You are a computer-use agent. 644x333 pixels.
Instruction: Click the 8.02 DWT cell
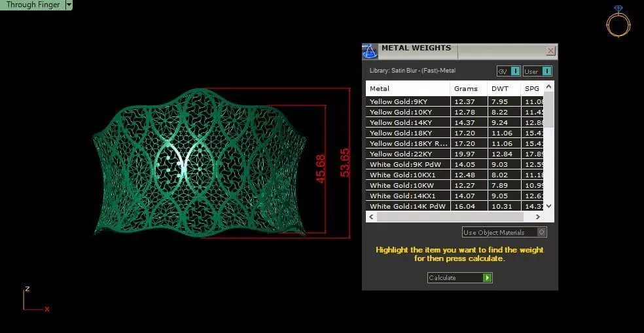tap(504, 175)
